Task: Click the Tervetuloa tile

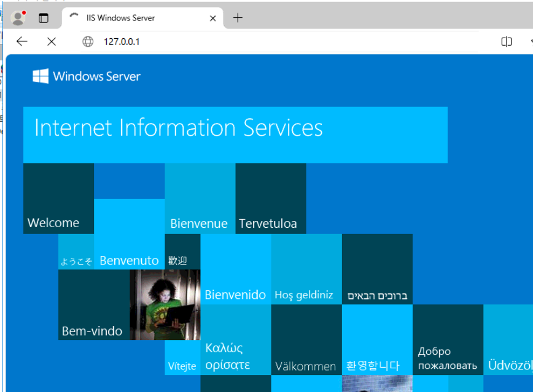Action: [271, 198]
